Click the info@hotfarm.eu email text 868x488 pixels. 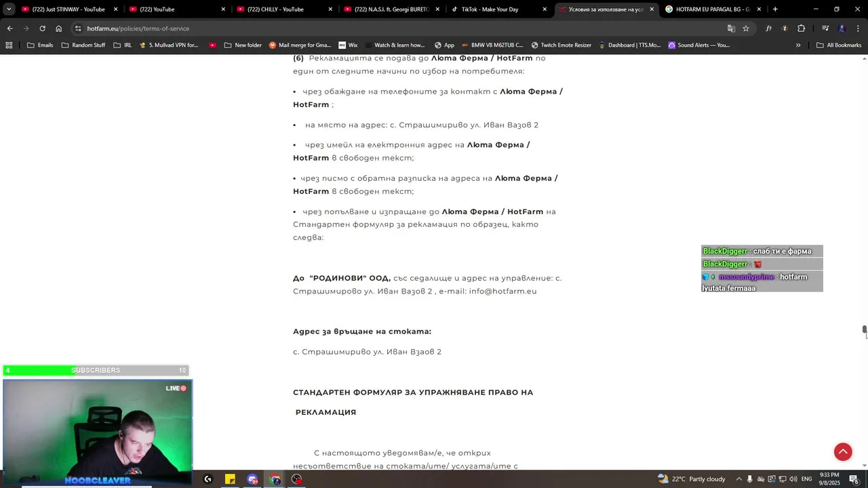coord(502,291)
